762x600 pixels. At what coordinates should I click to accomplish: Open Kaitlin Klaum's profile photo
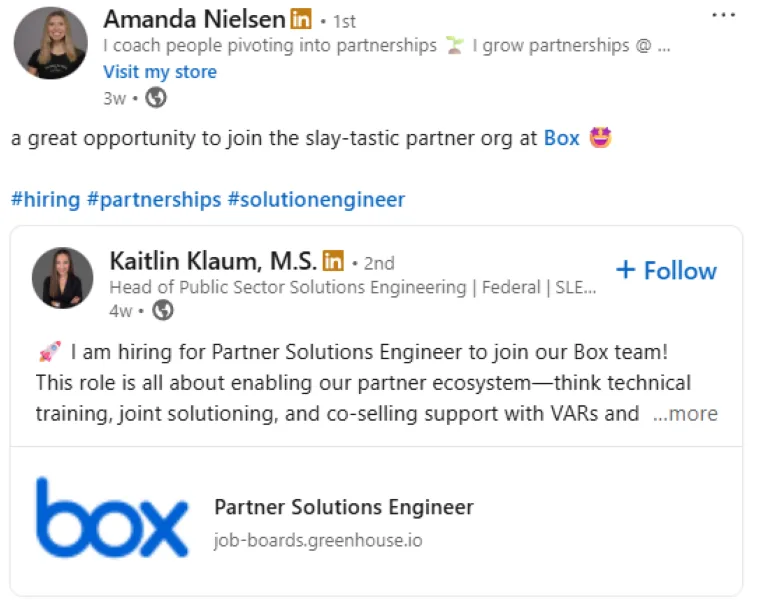pyautogui.click(x=63, y=278)
